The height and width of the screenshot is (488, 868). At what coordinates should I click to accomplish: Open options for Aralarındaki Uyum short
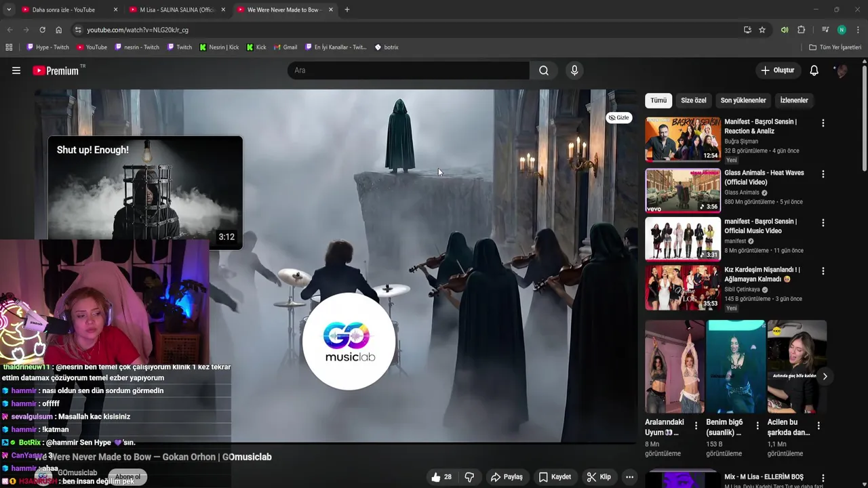click(696, 426)
